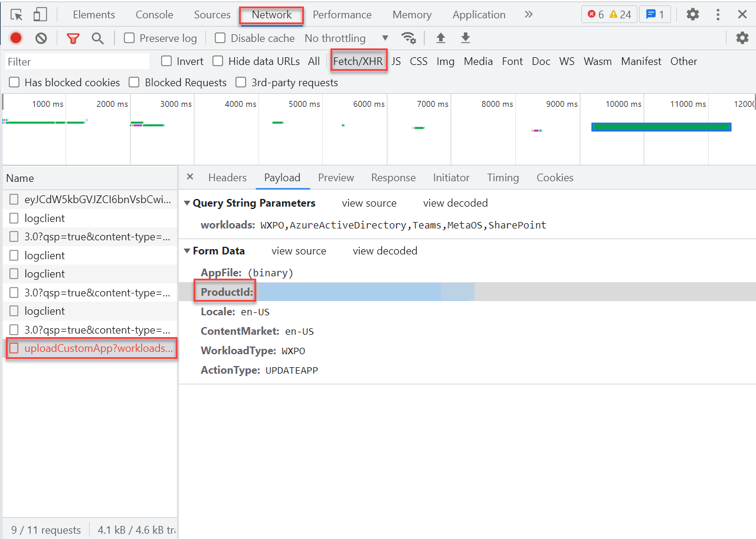Enable Blocked Requests filter
Screen dimensions: 756x539
pos(134,83)
